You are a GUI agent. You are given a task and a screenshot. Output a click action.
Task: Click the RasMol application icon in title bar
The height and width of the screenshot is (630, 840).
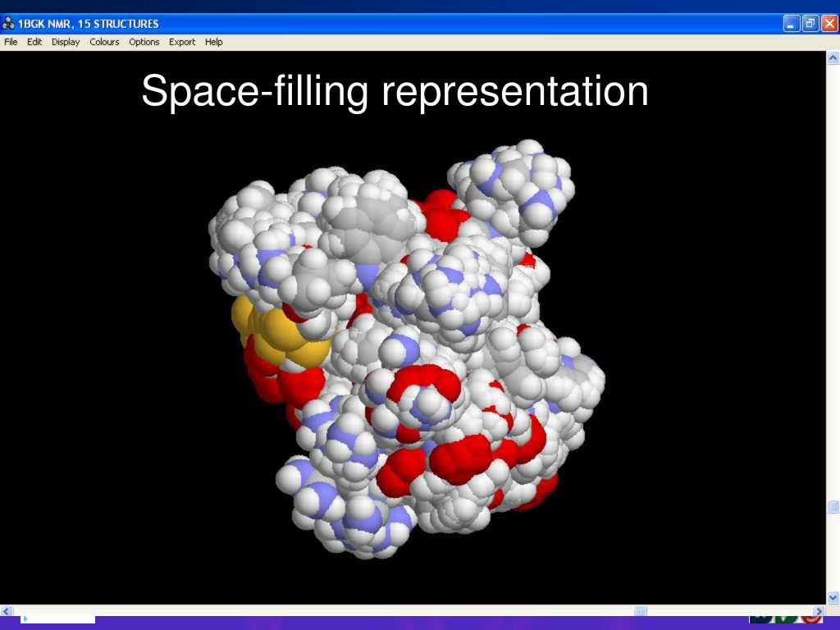8,24
